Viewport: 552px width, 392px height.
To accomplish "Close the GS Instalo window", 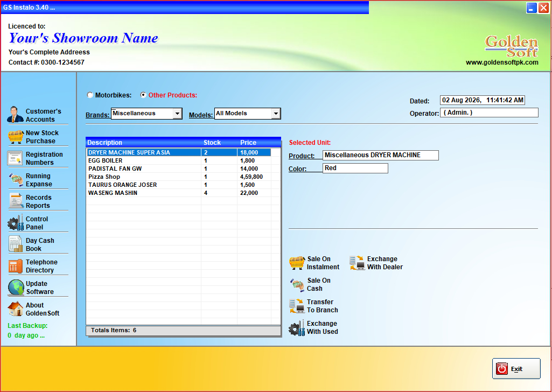I will pyautogui.click(x=543, y=8).
